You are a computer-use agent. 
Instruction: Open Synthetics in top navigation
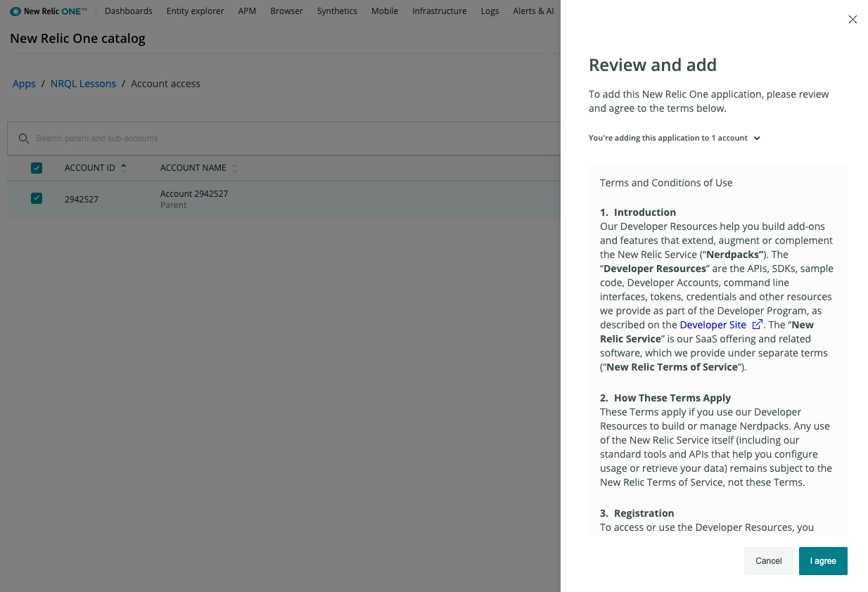click(337, 11)
